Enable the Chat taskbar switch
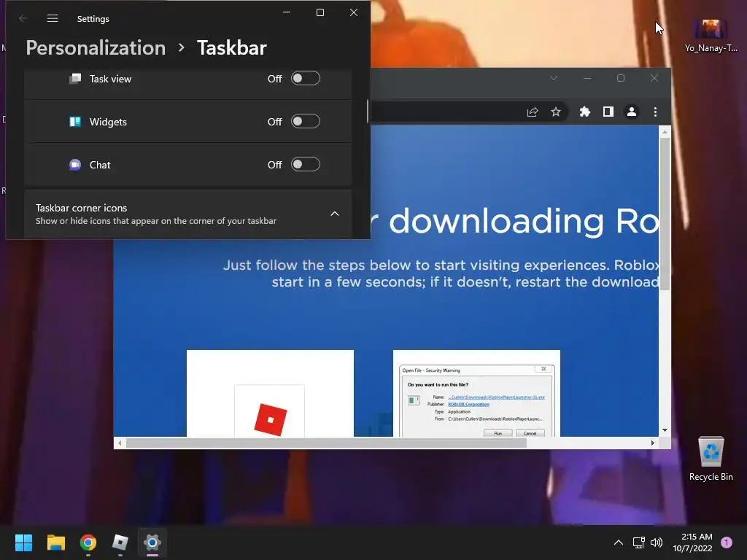The image size is (747, 560). 306,164
